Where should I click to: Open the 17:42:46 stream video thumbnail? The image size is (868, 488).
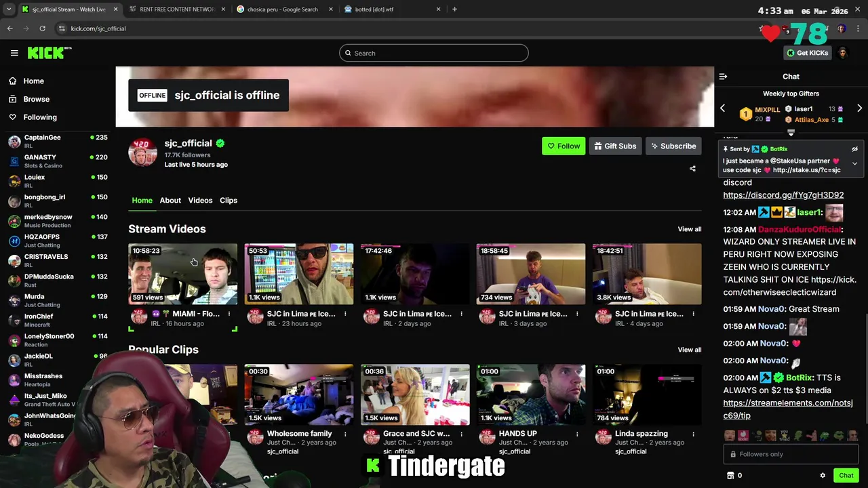click(x=415, y=274)
